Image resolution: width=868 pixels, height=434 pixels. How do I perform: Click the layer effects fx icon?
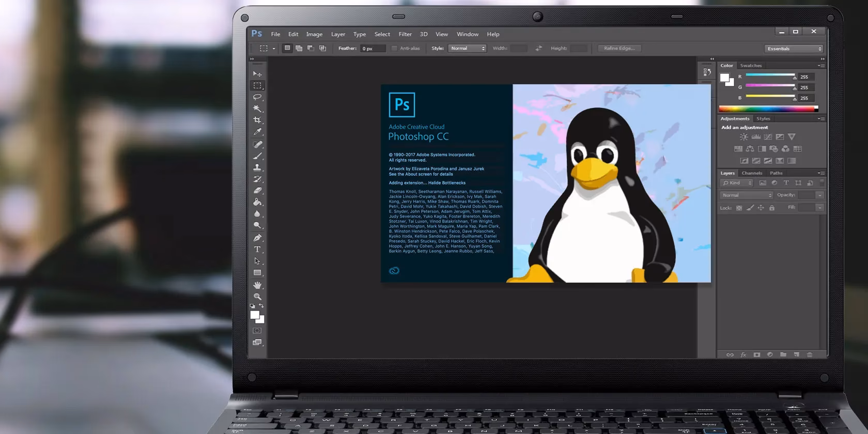click(743, 354)
